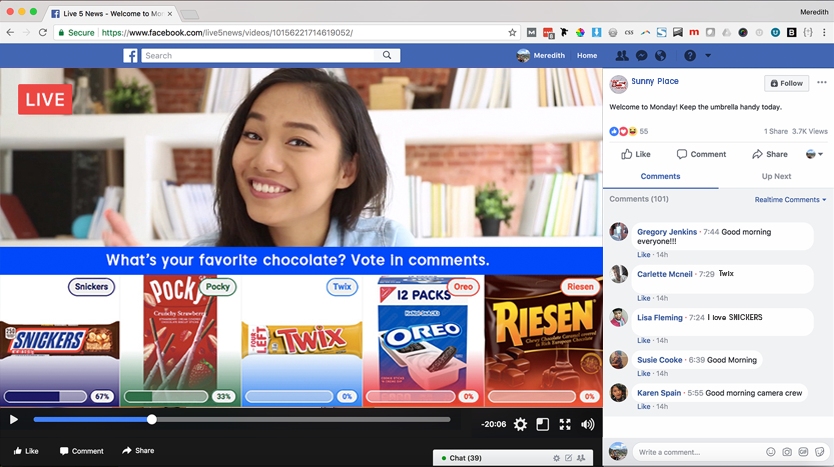Post a GIF with the GIF icon

[803, 452]
